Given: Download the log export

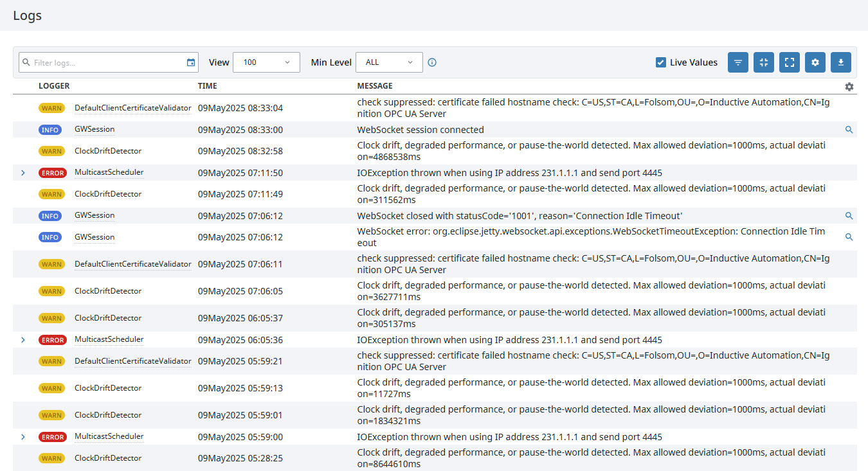Looking at the screenshot, I should (x=840, y=62).
